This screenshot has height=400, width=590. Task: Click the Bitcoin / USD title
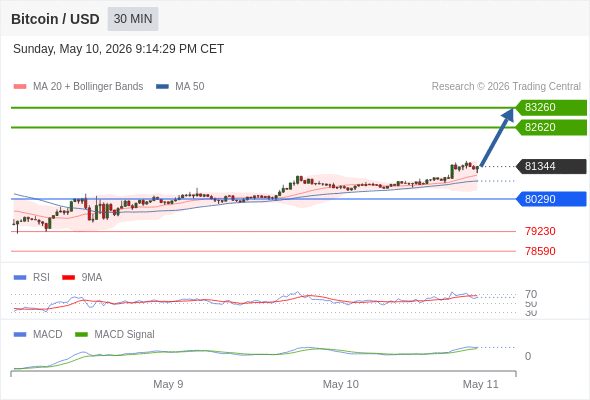click(x=55, y=19)
